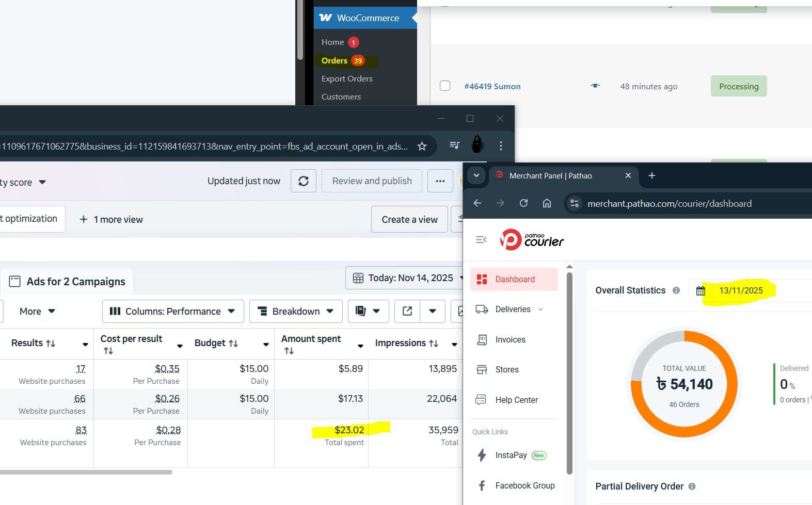Collapse the Pathao sidebar with hamburger icon
812x505 pixels.
click(x=481, y=240)
